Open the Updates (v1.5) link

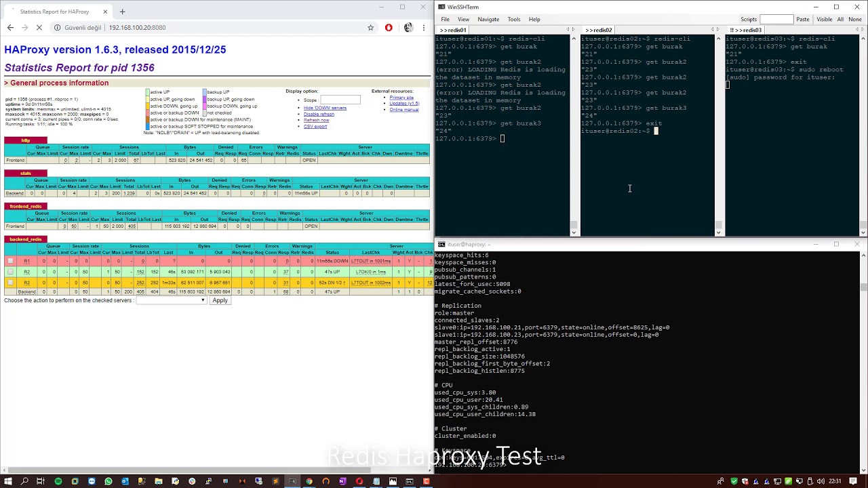click(405, 104)
